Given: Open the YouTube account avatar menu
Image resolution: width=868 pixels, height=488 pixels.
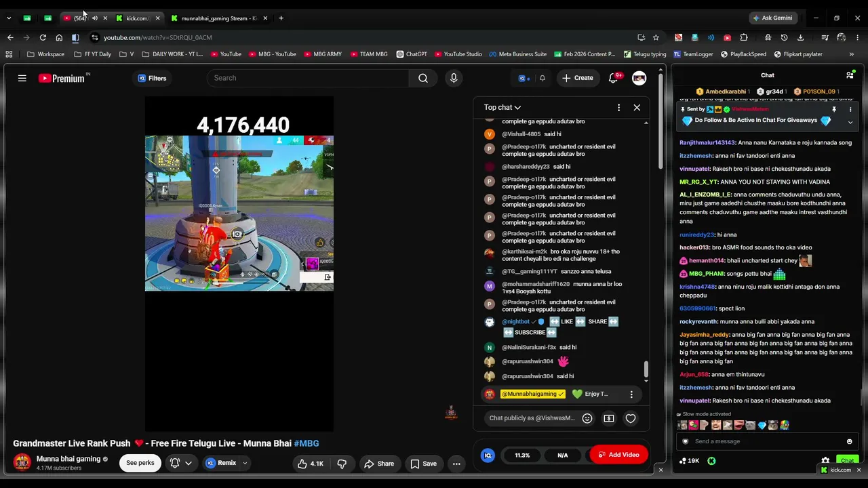Looking at the screenshot, I should (639, 78).
